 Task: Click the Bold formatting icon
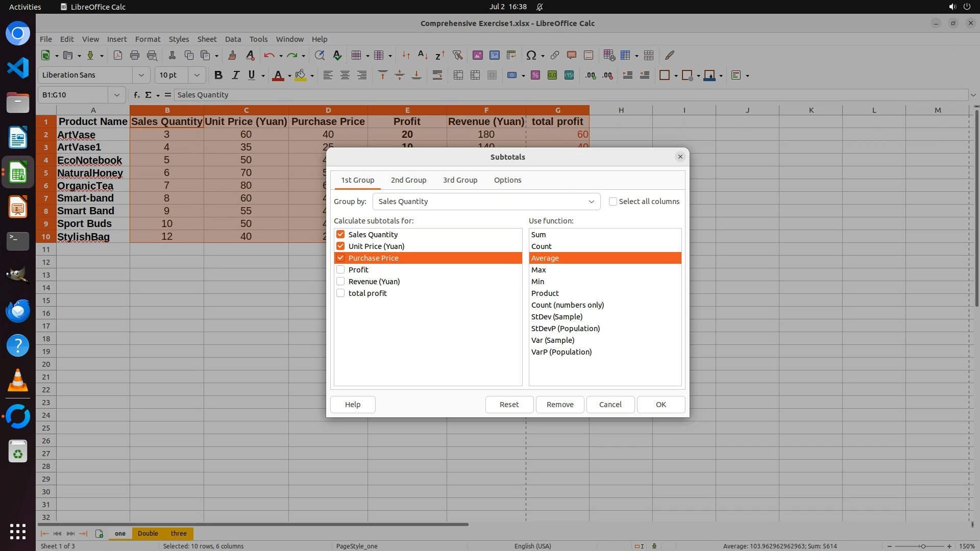(218, 76)
